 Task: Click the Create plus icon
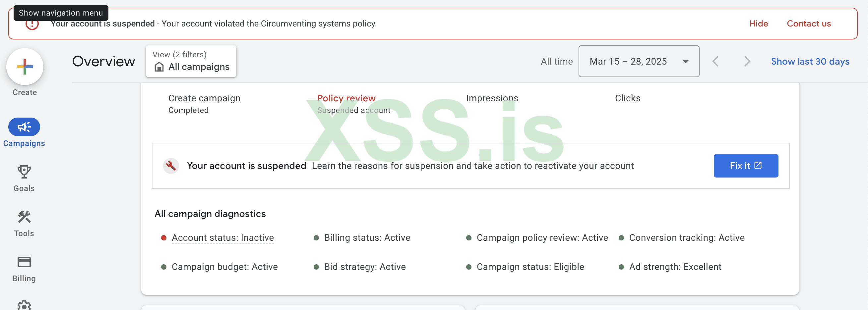(25, 67)
